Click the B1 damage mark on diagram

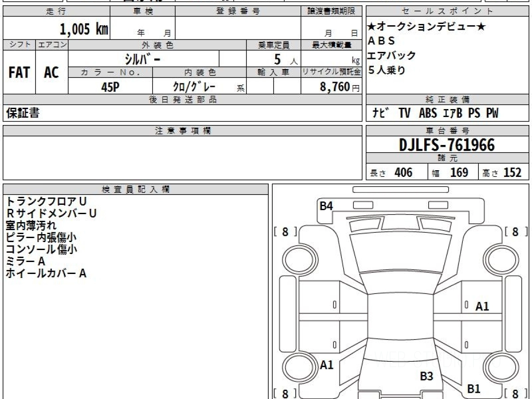coord(474,389)
